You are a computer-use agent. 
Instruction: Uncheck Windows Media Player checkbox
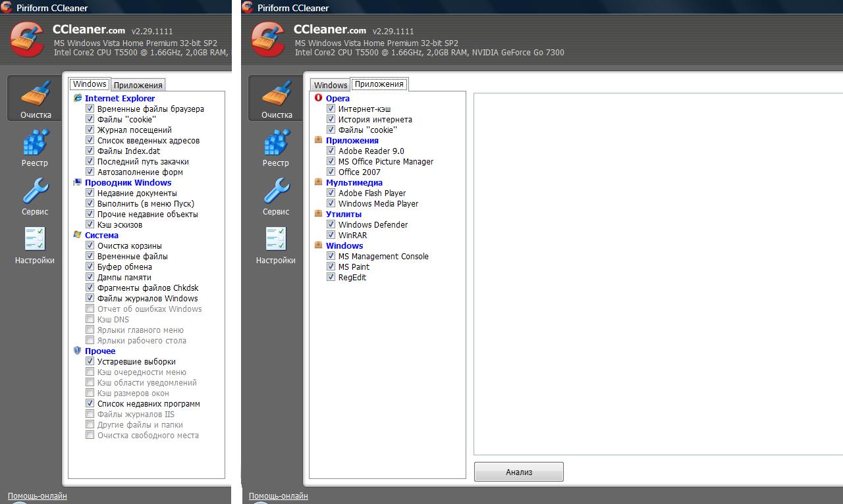tap(331, 203)
